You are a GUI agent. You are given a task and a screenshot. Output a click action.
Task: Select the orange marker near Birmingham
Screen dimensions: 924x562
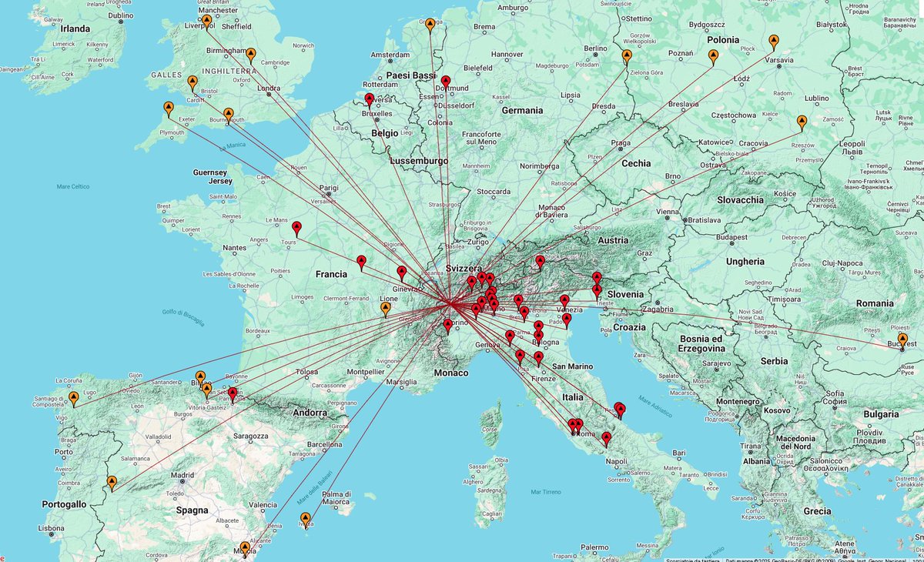250,55
